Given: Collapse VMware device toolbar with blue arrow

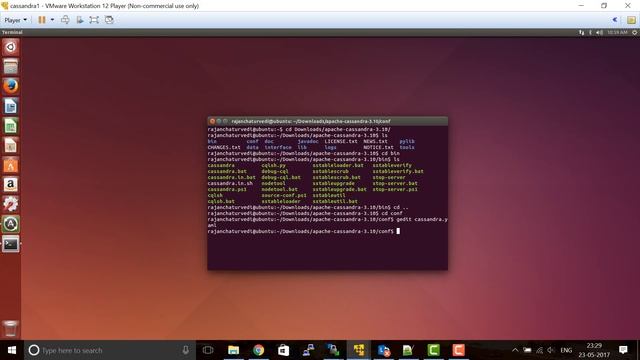Looking at the screenshot, I should coord(615,20).
